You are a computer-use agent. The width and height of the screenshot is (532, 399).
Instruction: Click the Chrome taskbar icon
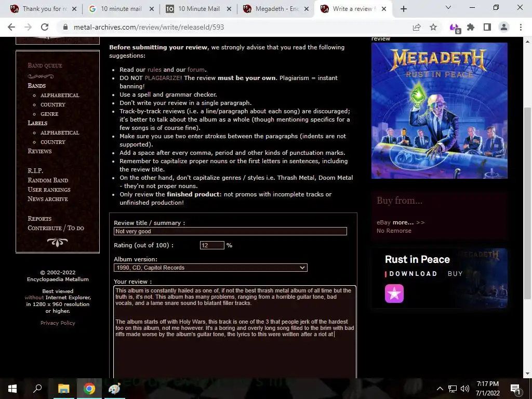(x=89, y=389)
